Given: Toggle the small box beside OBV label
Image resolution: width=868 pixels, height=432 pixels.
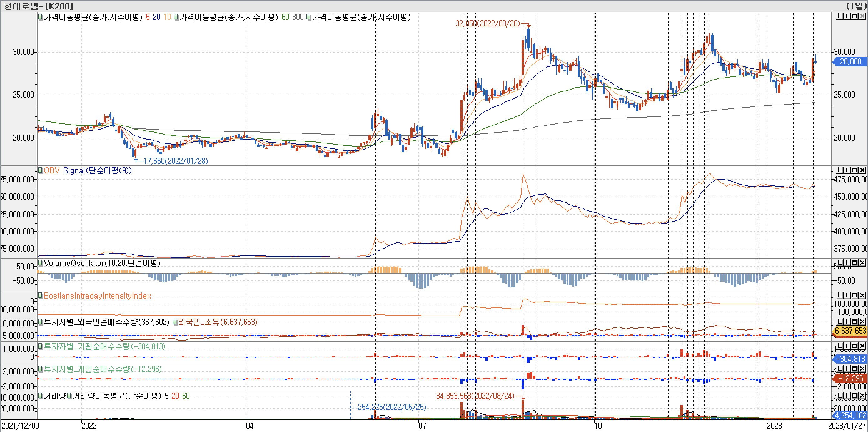Looking at the screenshot, I should (40, 170).
